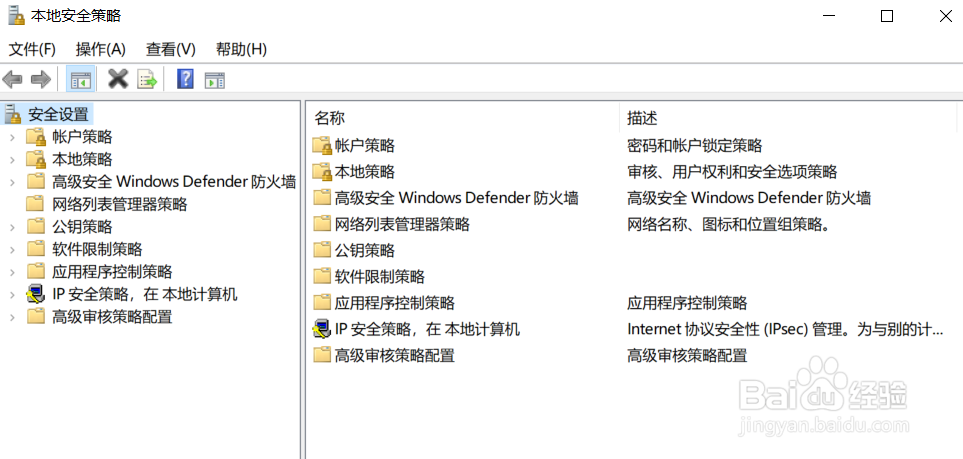Screen dimensions: 963x459
Task: Select IP 安全策略 name in right list
Action: click(x=427, y=329)
